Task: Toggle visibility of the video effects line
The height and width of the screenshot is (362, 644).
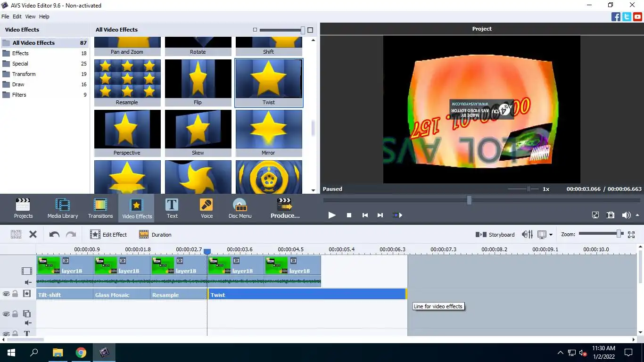Action: click(x=6, y=294)
